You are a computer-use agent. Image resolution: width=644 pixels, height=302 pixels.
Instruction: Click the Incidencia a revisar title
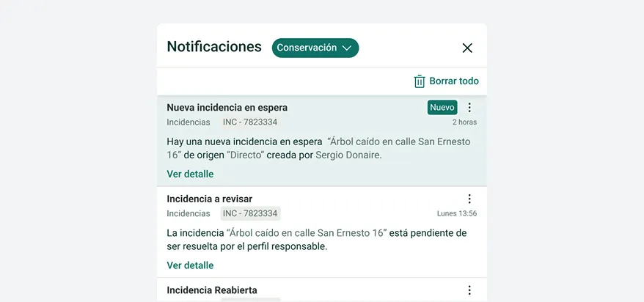pos(210,199)
